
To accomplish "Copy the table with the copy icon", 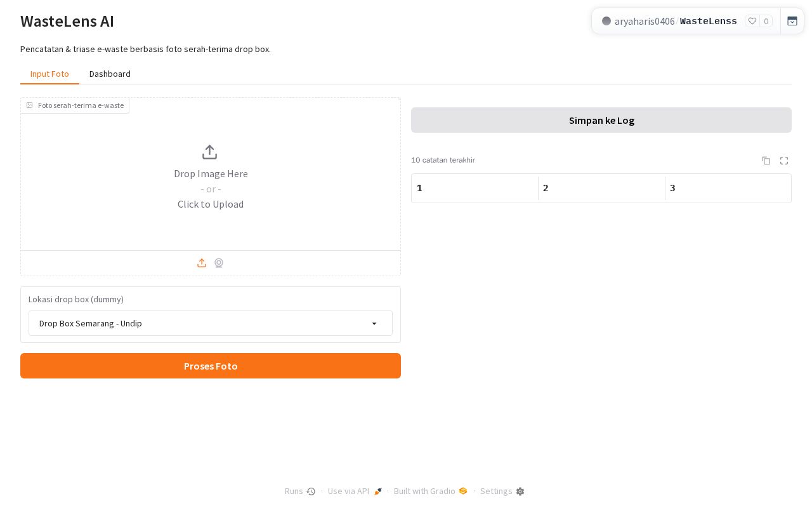I will tap(766, 161).
